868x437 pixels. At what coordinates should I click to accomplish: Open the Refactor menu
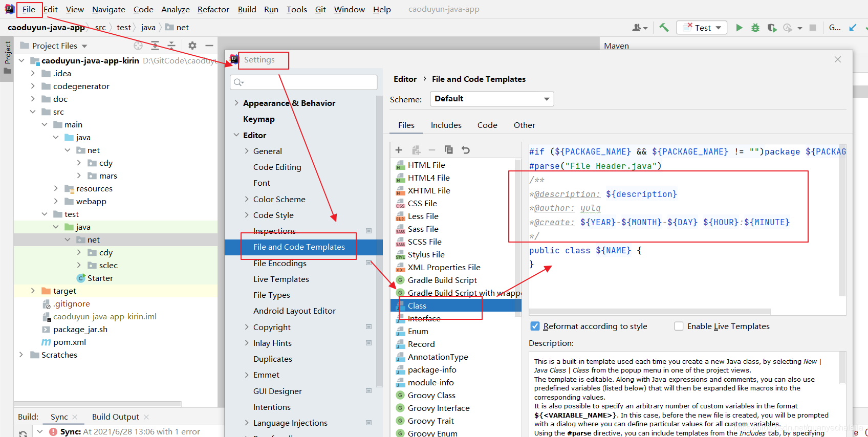click(x=213, y=9)
